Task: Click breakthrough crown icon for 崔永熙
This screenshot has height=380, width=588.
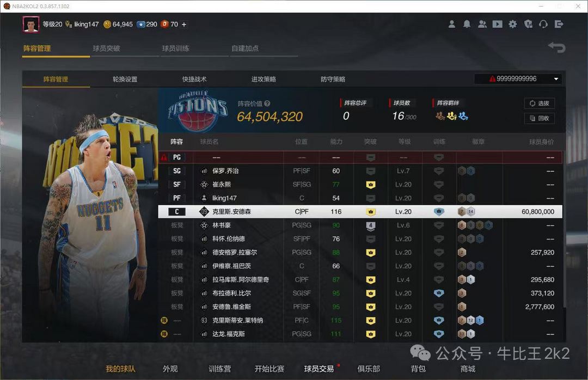Action: click(x=371, y=185)
